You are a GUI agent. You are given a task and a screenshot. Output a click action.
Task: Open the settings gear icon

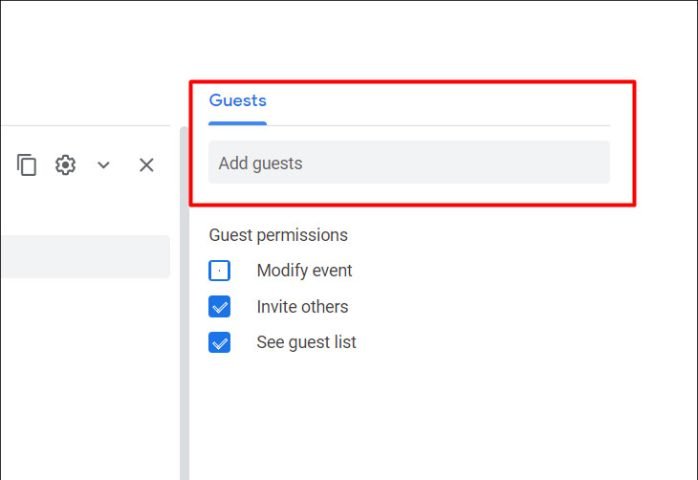point(65,165)
